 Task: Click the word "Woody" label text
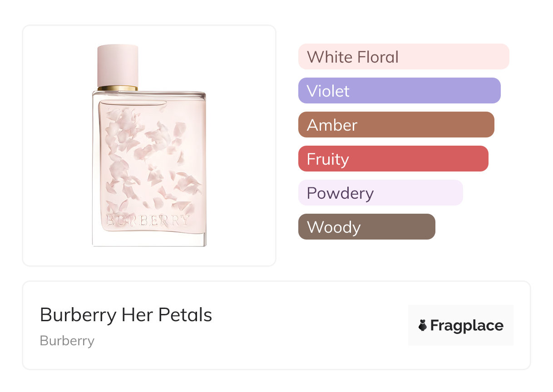point(334,227)
